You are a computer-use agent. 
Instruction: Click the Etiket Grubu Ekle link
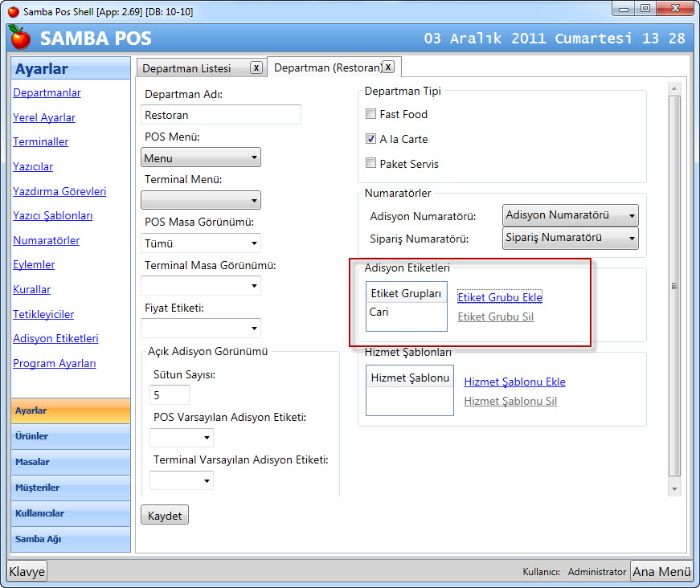(500, 297)
